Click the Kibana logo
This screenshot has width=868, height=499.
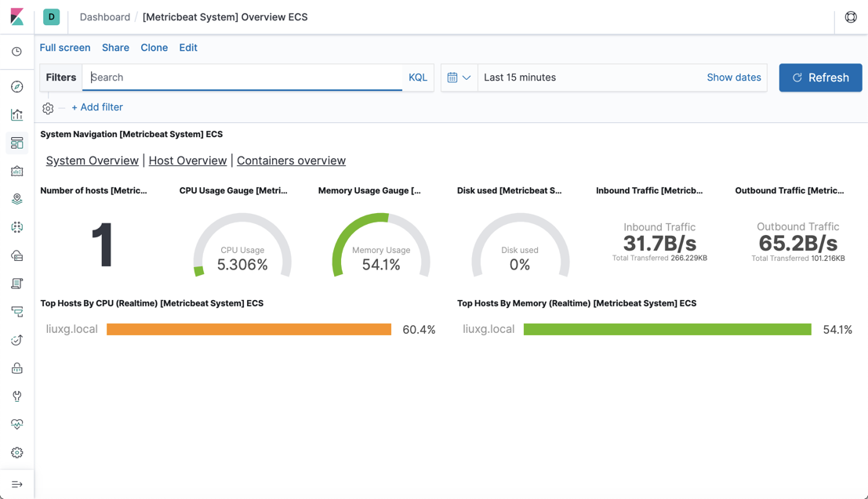coord(17,16)
